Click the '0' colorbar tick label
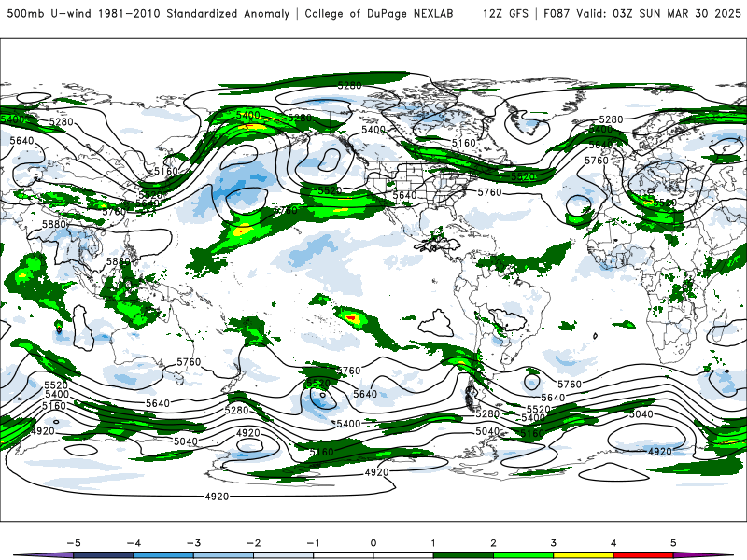 (x=373, y=543)
